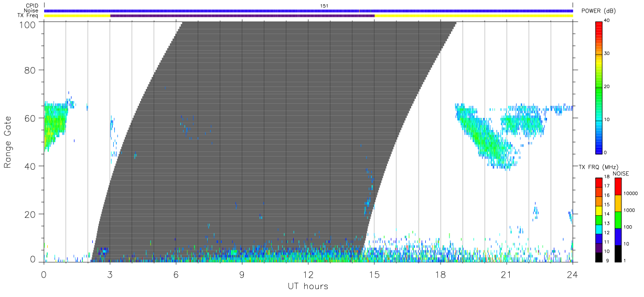Click the purple segment of TX Freq strip
644x297 pixels.
[x=242, y=16]
